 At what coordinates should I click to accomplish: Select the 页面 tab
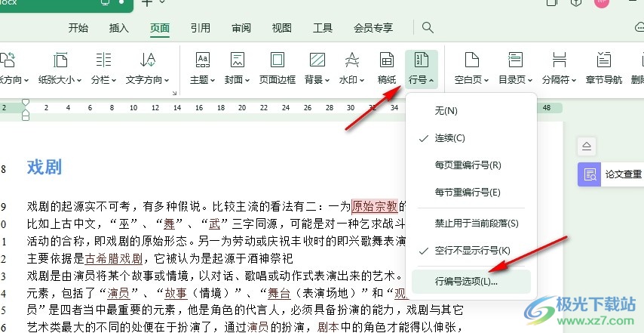pos(160,28)
